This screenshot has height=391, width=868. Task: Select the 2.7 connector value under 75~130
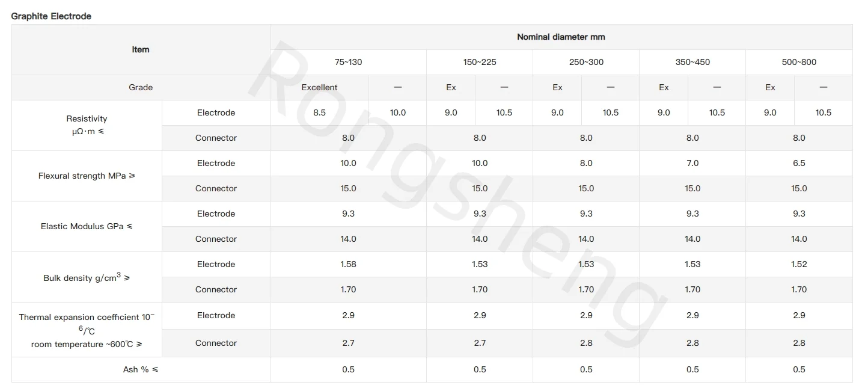[x=348, y=343]
